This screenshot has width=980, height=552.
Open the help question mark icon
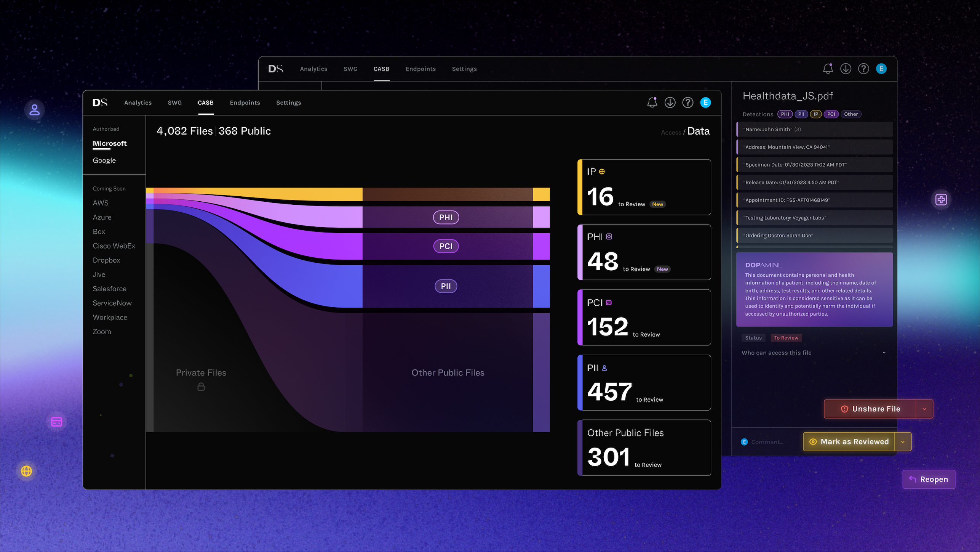tap(688, 103)
